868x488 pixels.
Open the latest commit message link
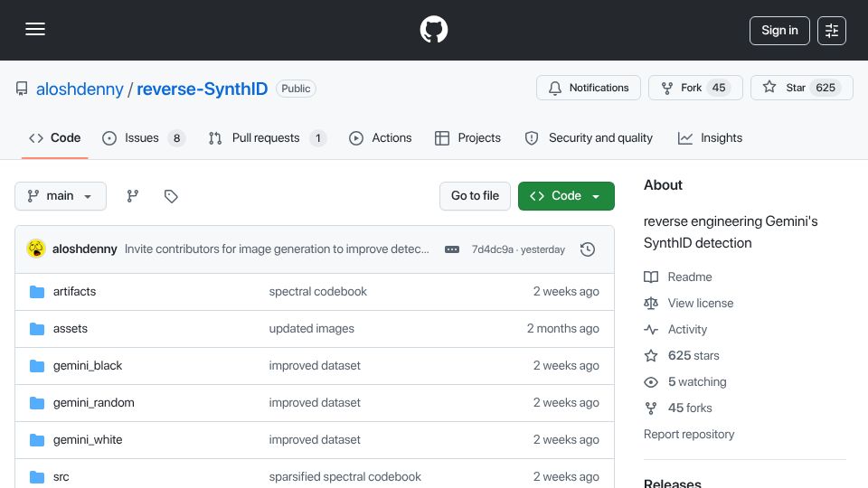pos(277,249)
